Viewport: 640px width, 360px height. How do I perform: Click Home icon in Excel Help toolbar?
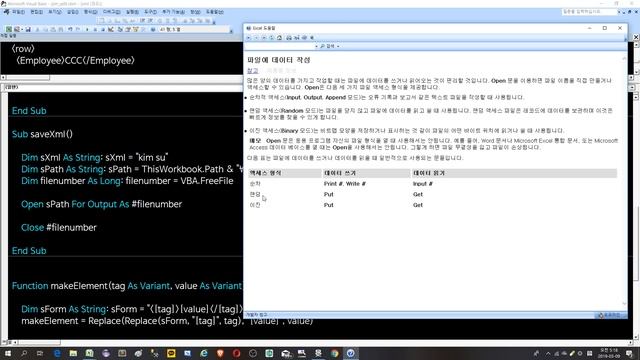click(x=279, y=38)
